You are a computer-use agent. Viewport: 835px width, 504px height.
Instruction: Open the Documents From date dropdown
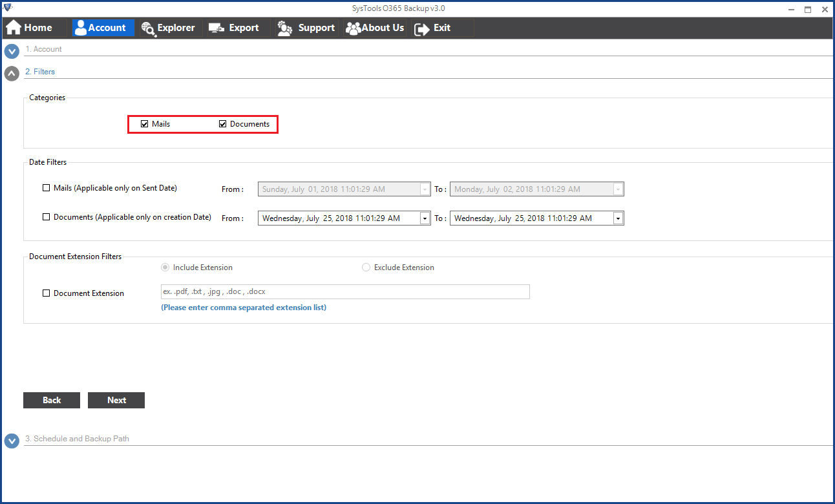pyautogui.click(x=425, y=218)
